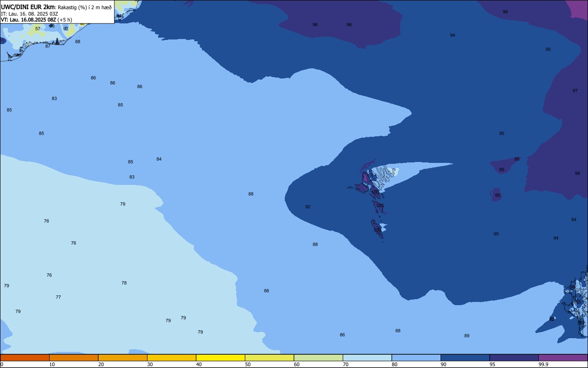The image size is (588, 368).
Task: Click the humidity value 87 near the coast
Action: coord(48,46)
